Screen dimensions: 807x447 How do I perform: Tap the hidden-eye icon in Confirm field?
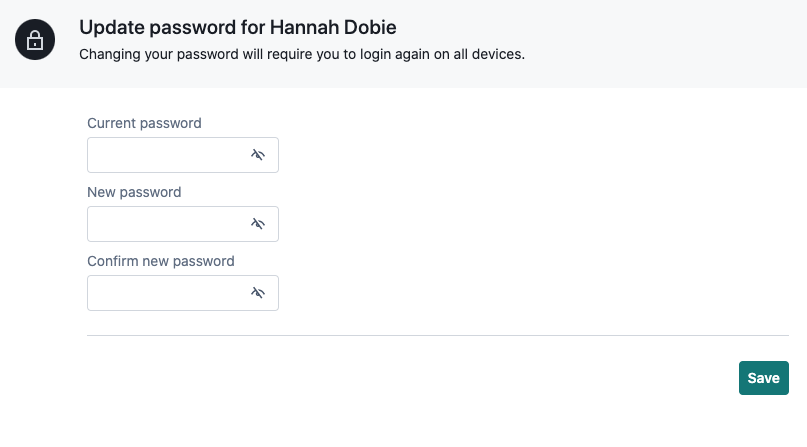[258, 293]
